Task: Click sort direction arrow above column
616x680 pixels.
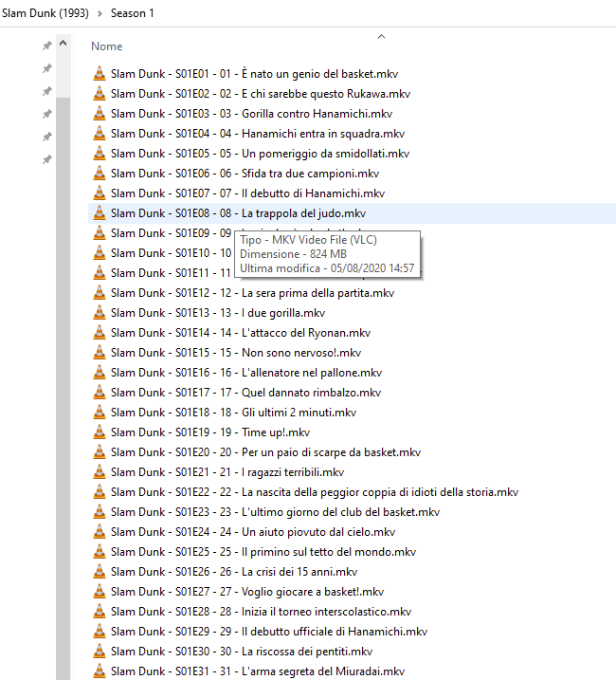Action: pos(382,37)
